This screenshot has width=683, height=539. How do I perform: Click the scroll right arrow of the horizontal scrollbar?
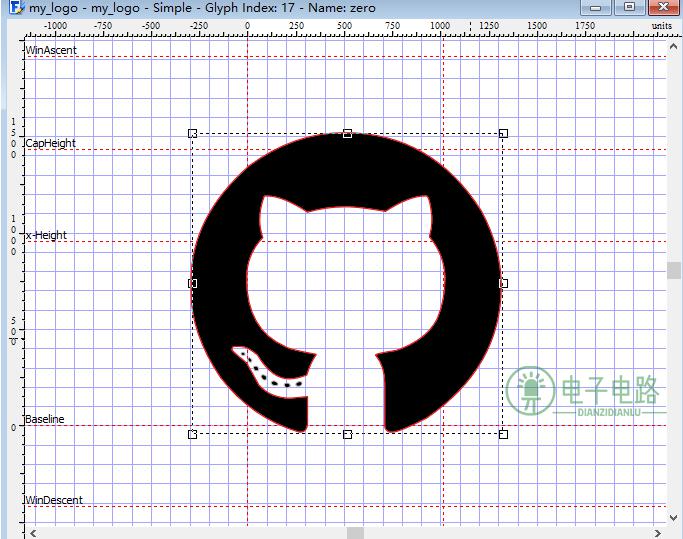[658, 533]
